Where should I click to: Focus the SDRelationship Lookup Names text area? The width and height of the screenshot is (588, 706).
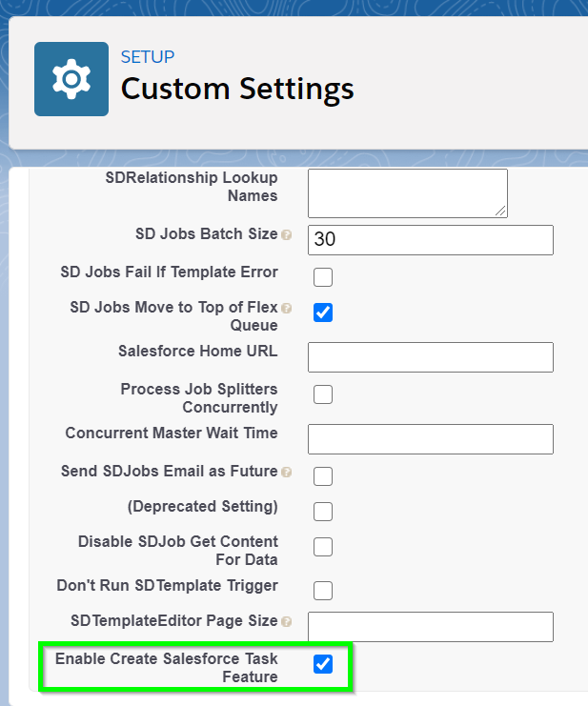click(x=408, y=193)
